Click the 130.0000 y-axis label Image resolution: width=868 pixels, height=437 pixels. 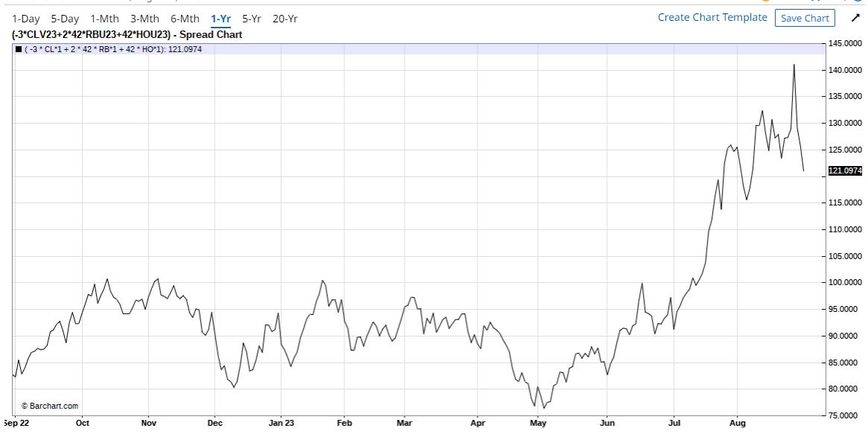[846, 124]
